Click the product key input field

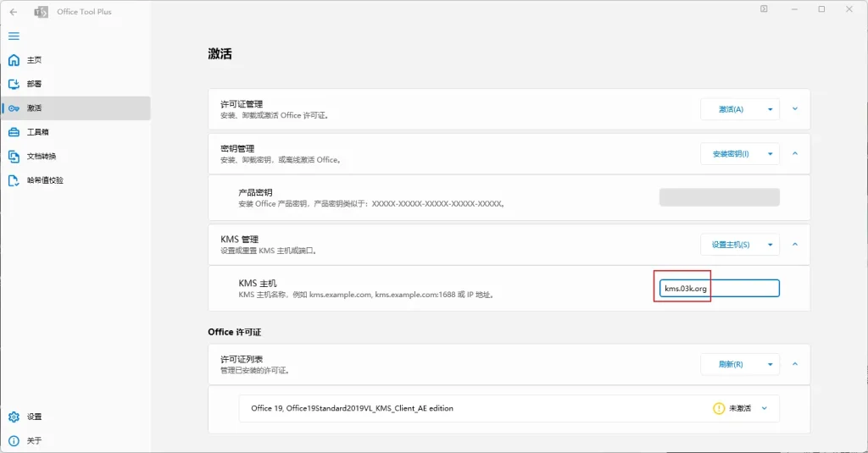719,197
